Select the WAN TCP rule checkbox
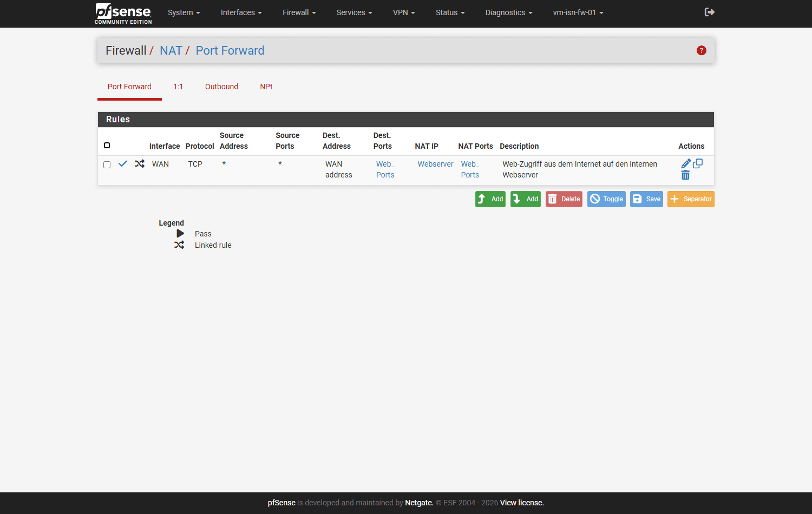812x514 pixels. click(107, 164)
